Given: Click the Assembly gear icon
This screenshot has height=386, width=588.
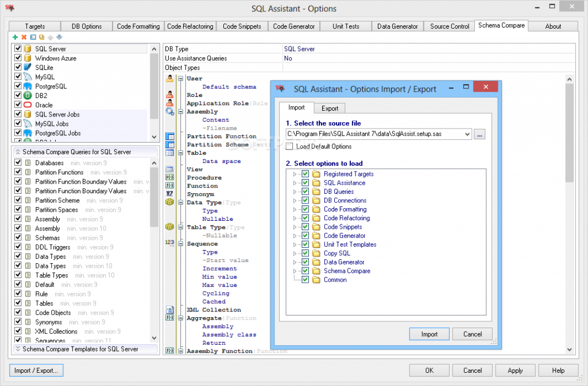Looking at the screenshot, I should pos(169,112).
